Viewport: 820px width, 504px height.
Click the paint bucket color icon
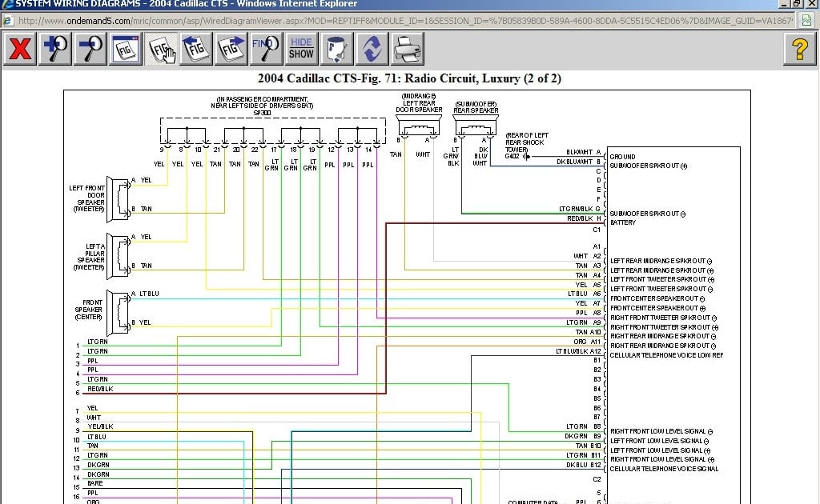tap(336, 49)
